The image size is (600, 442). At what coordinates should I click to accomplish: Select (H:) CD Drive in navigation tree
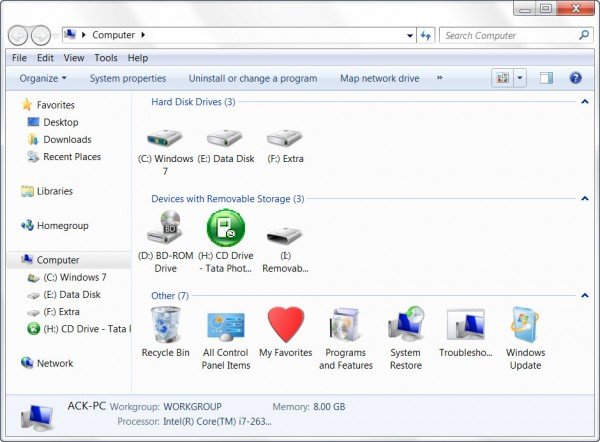87,329
